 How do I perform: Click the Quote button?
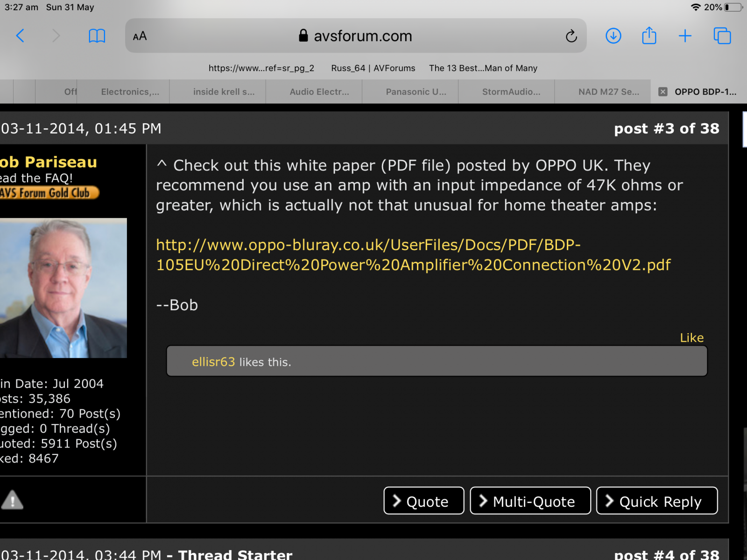[423, 501]
